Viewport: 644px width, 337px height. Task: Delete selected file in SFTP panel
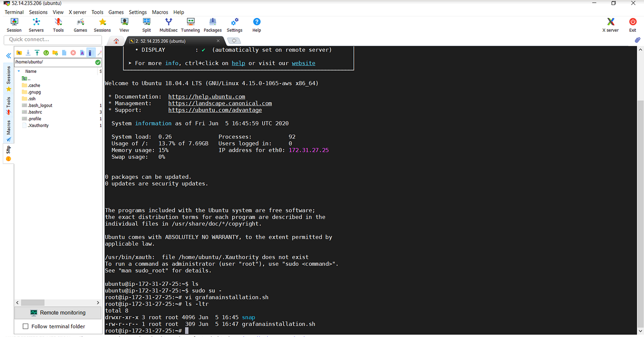(x=73, y=52)
